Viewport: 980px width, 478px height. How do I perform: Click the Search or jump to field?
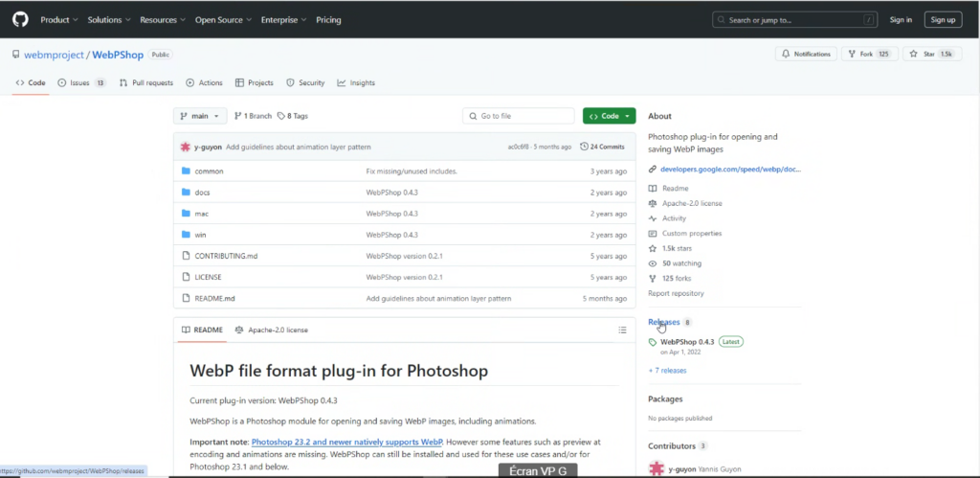point(794,19)
